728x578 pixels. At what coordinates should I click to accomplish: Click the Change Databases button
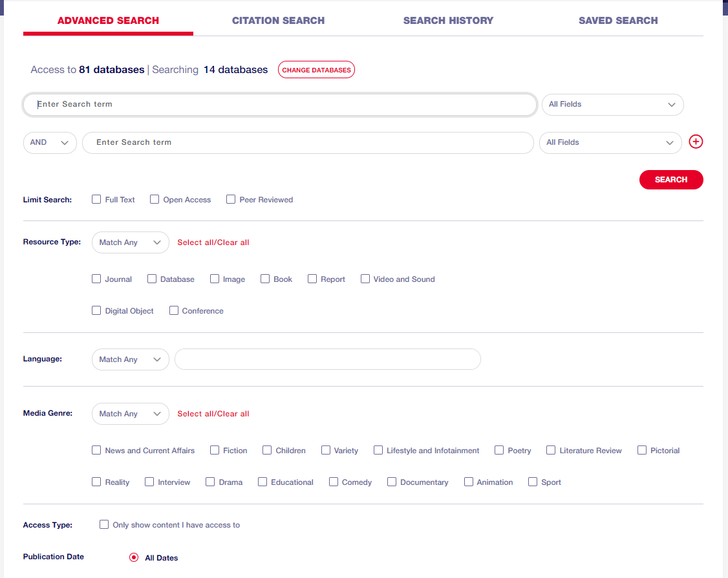(316, 70)
